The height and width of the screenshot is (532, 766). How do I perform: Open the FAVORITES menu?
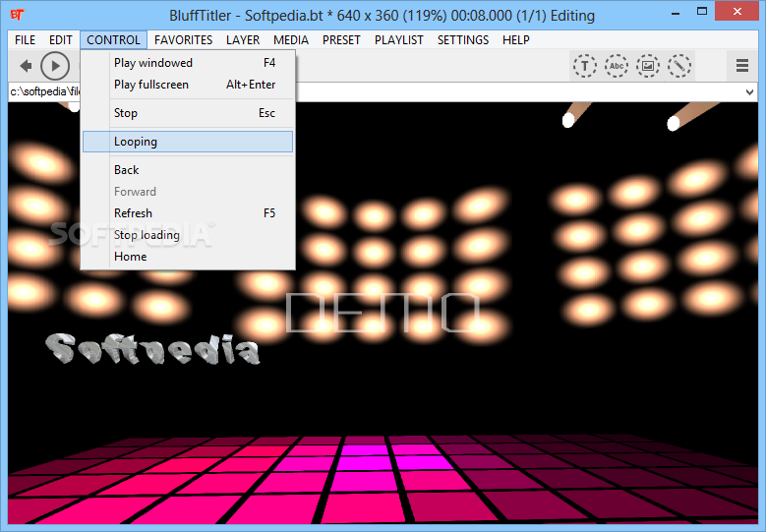[183, 40]
